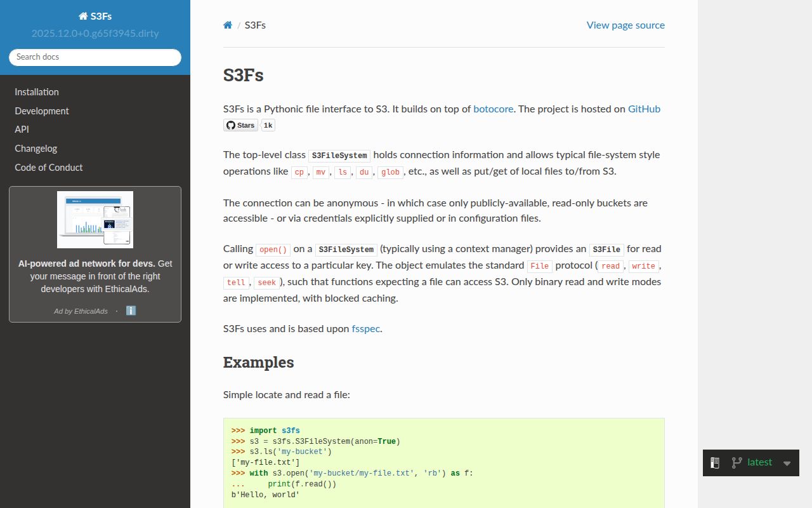
Task: Click the S3File inline code
Action: (606, 250)
